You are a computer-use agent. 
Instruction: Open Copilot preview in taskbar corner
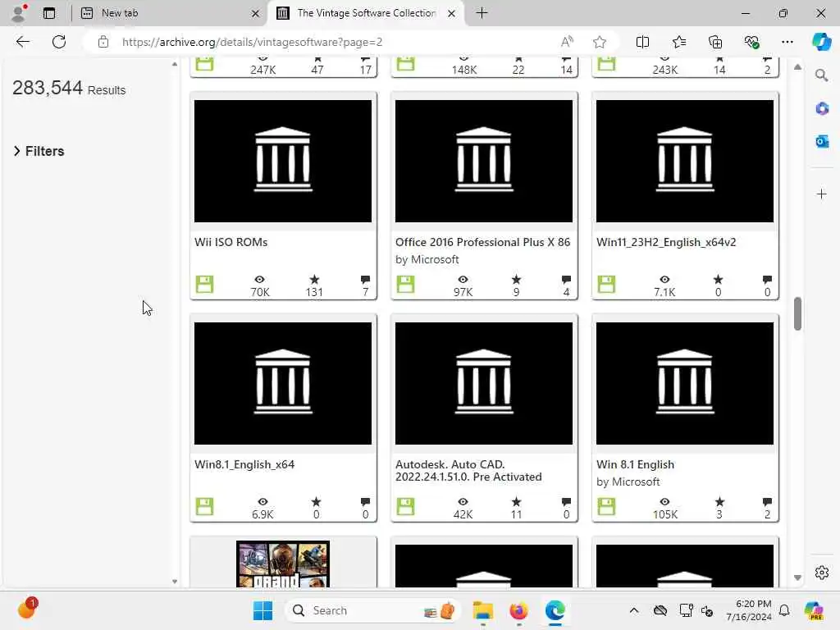coord(814,610)
